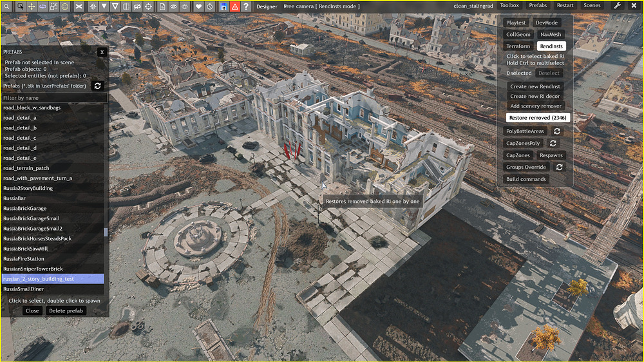
Task: Open help with the question mark icon
Action: [245, 6]
